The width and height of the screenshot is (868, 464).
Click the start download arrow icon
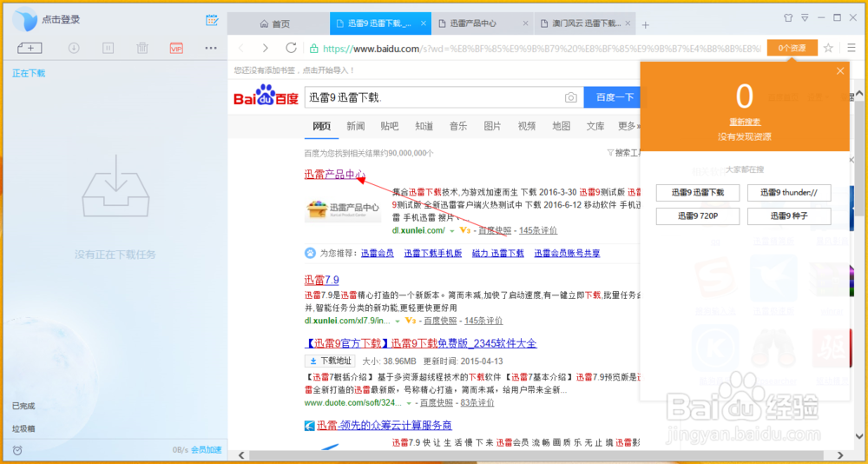74,49
